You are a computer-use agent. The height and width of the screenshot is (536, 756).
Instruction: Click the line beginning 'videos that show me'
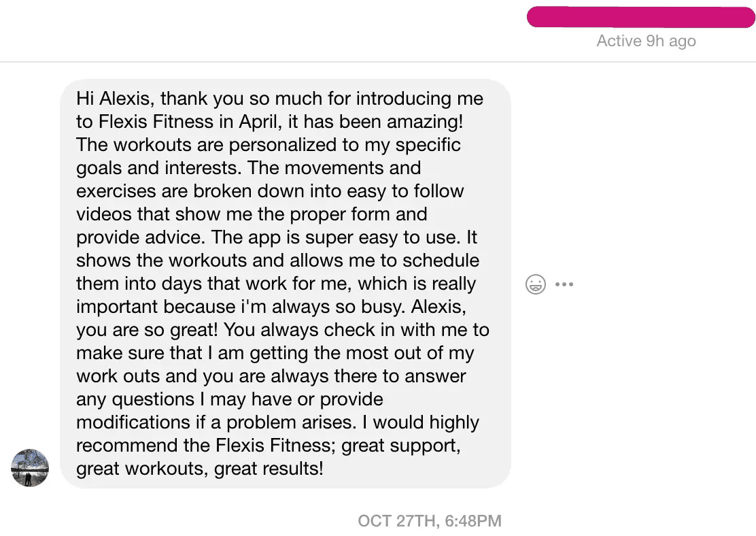tap(251, 214)
